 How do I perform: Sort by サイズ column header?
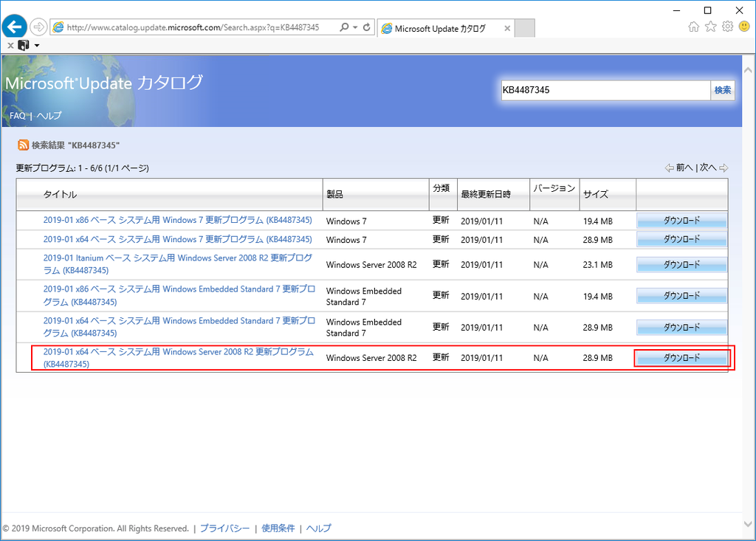596,194
